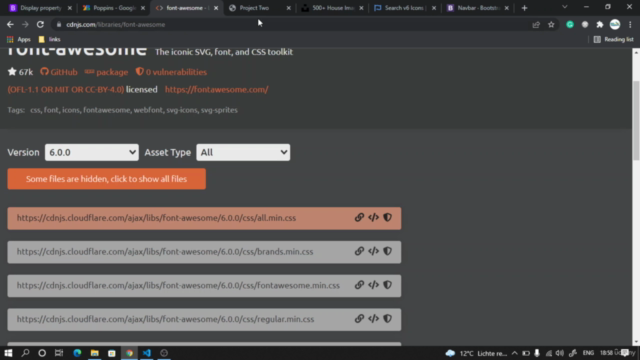Open https://fontawesome.com/ link
Screen dimensions: 640x360
click(217, 89)
